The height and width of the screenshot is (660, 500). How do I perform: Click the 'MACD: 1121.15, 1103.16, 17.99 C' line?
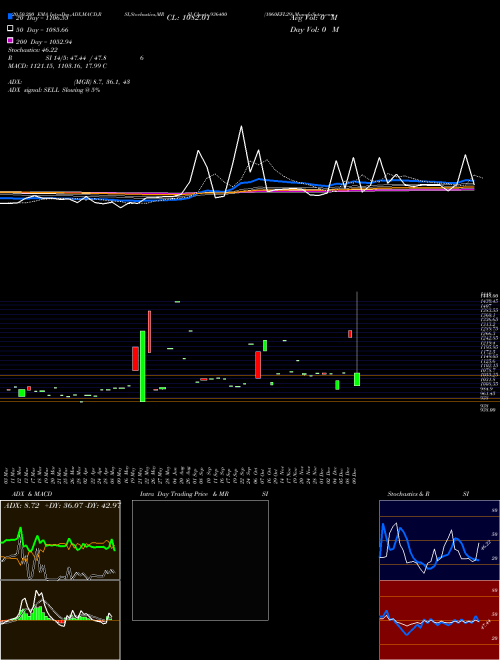[x=57, y=66]
